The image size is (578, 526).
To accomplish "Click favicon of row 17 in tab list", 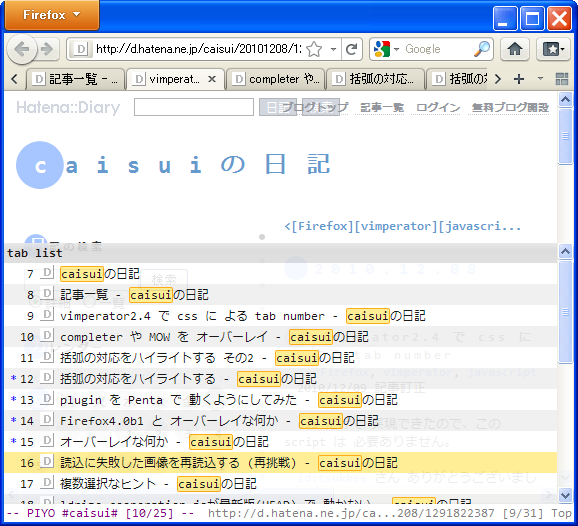I will coord(47,483).
